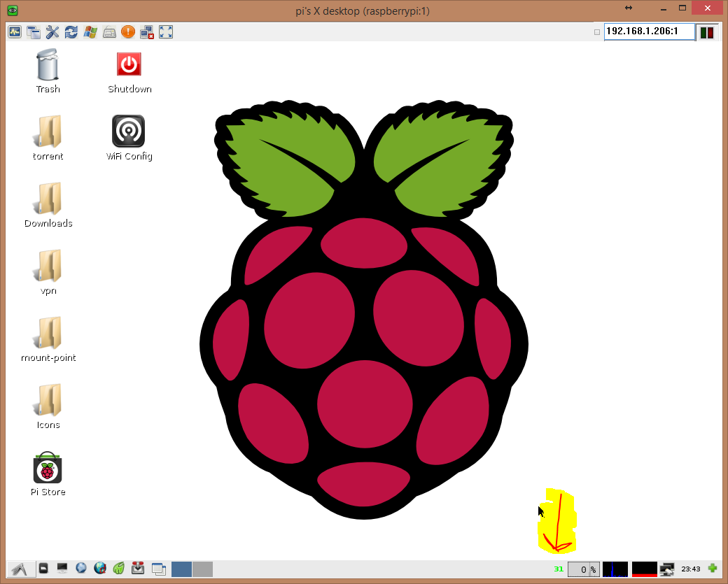Launch WiFi Config from desktop
Image resolution: width=728 pixels, height=584 pixels.
129,138
